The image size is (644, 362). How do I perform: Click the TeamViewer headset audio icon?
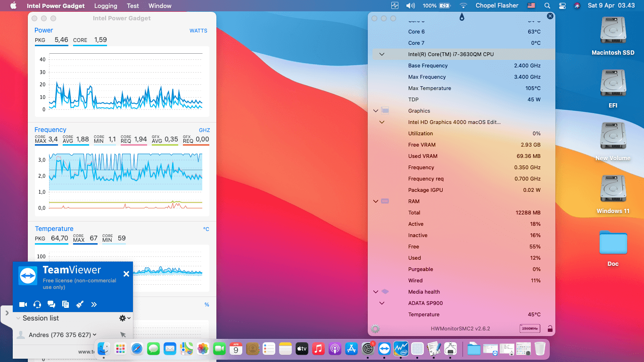point(37,304)
